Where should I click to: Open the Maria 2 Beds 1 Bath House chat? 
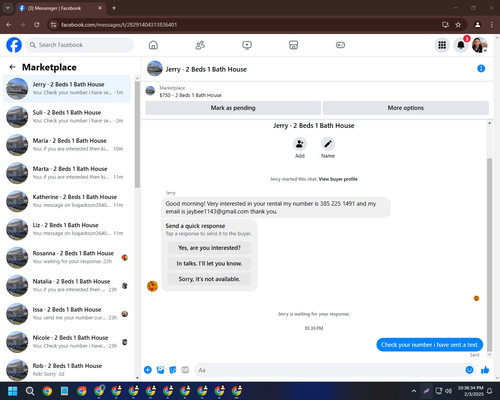tap(67, 145)
